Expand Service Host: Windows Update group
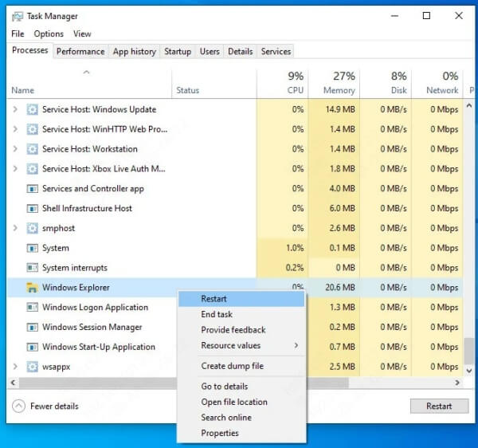Image resolution: width=478 pixels, height=448 pixels. (15, 109)
